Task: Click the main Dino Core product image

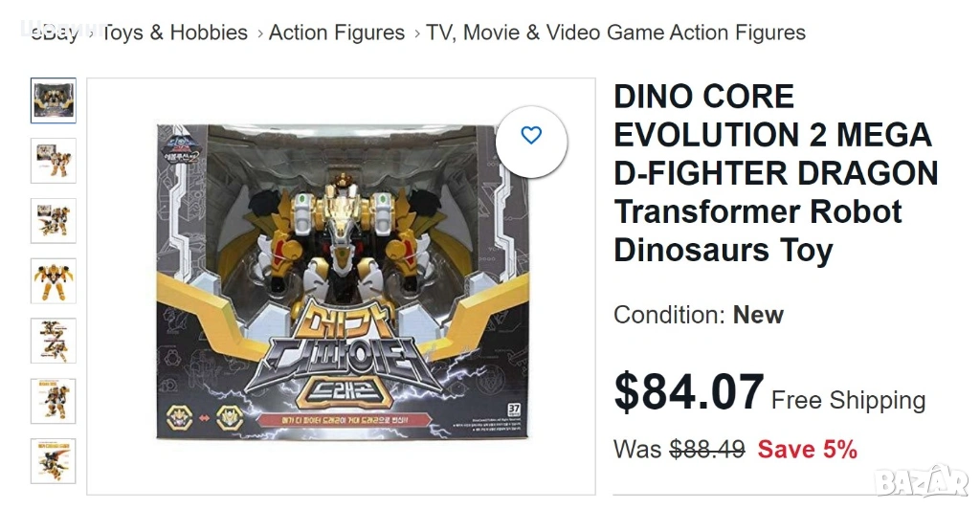Action: tap(342, 282)
